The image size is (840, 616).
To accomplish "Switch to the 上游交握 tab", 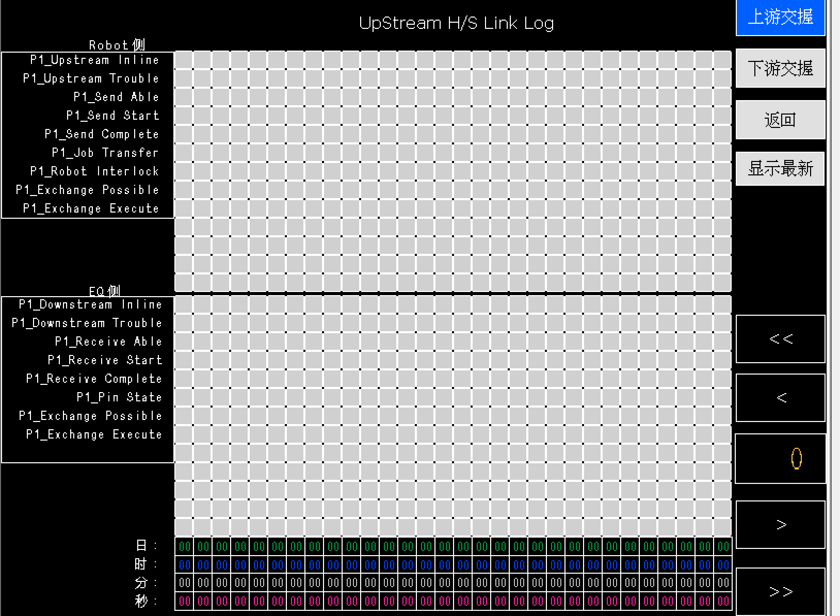I will [x=780, y=18].
